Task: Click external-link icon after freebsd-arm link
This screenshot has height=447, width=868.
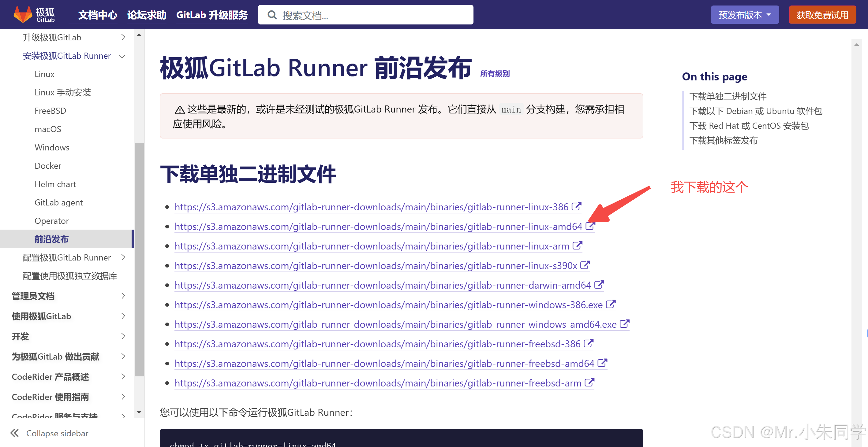Action: click(x=589, y=382)
